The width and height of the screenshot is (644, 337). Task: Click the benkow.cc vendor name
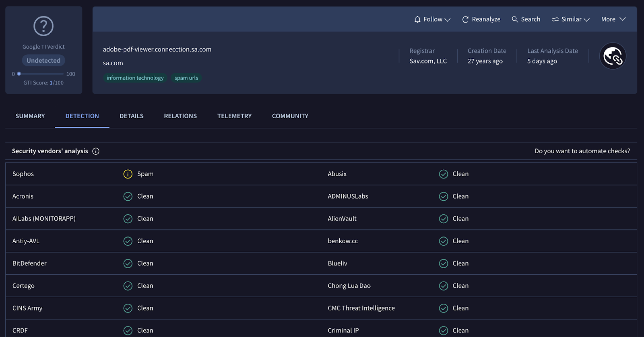click(343, 241)
